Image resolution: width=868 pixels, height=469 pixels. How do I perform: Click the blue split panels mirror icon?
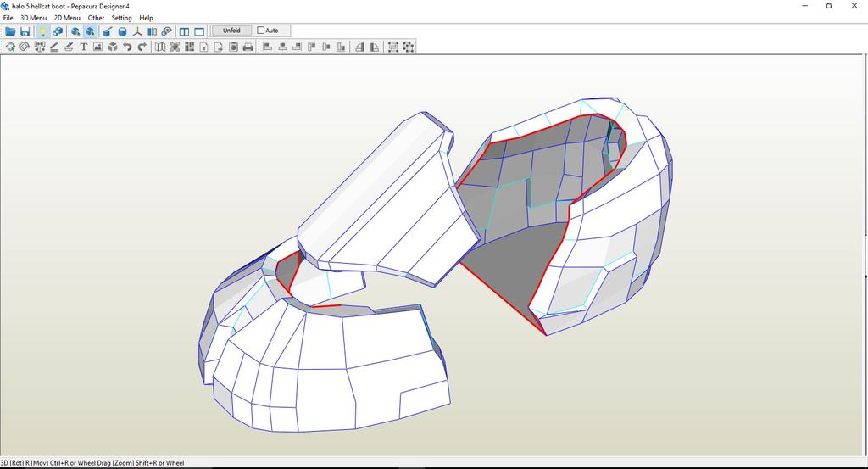(152, 31)
